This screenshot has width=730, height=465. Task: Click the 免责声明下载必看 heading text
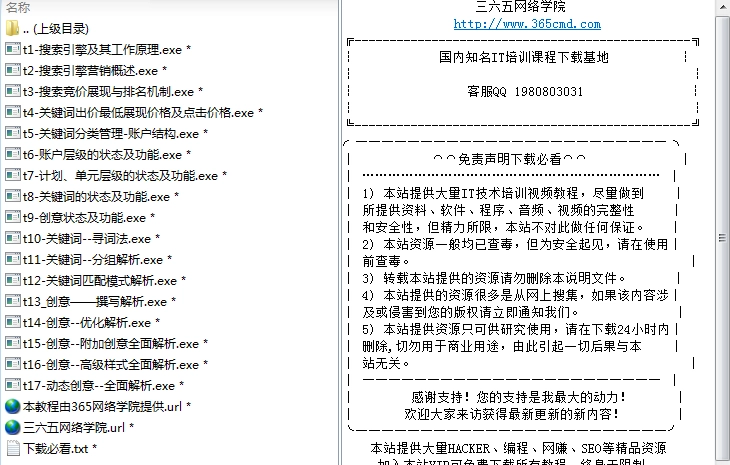pyautogui.click(x=509, y=159)
